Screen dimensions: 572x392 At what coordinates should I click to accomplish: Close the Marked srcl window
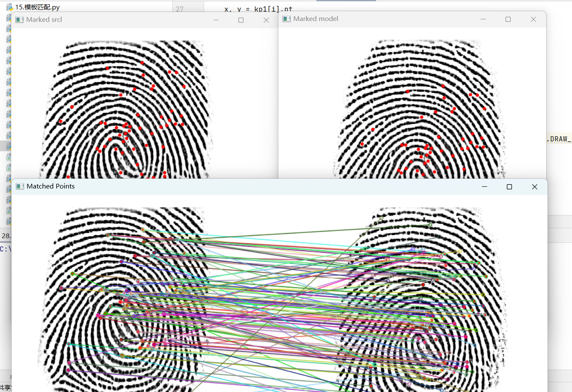pyautogui.click(x=266, y=20)
